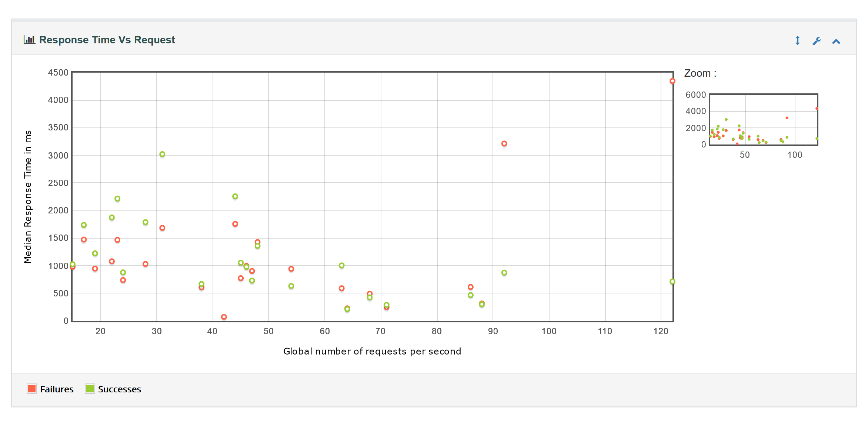Viewport: 868px width, 422px height.
Task: Click the Median Response Time axis label
Action: click(28, 197)
